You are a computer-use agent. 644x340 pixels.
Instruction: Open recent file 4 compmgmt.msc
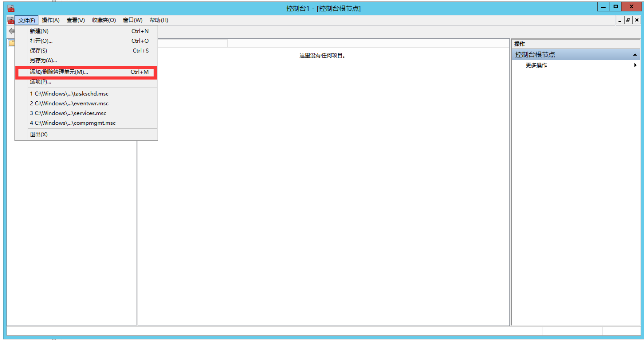point(86,123)
